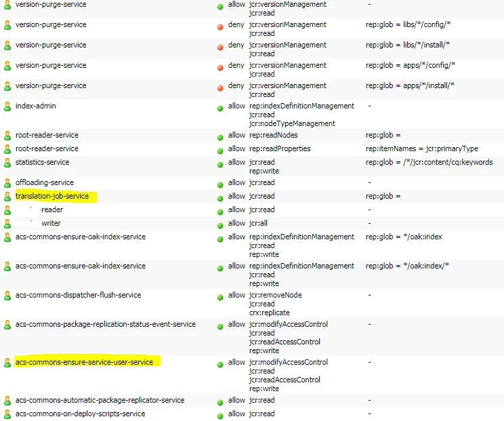Image resolution: width=504 pixels, height=421 pixels.
Task: Click the user icon next to statistics-service
Action: (7, 163)
